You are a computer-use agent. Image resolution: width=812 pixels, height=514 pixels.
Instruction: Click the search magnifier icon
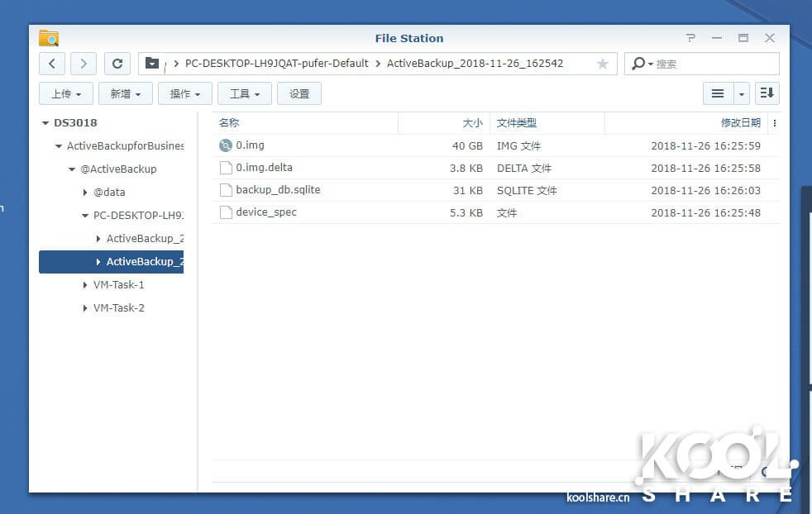[x=639, y=64]
